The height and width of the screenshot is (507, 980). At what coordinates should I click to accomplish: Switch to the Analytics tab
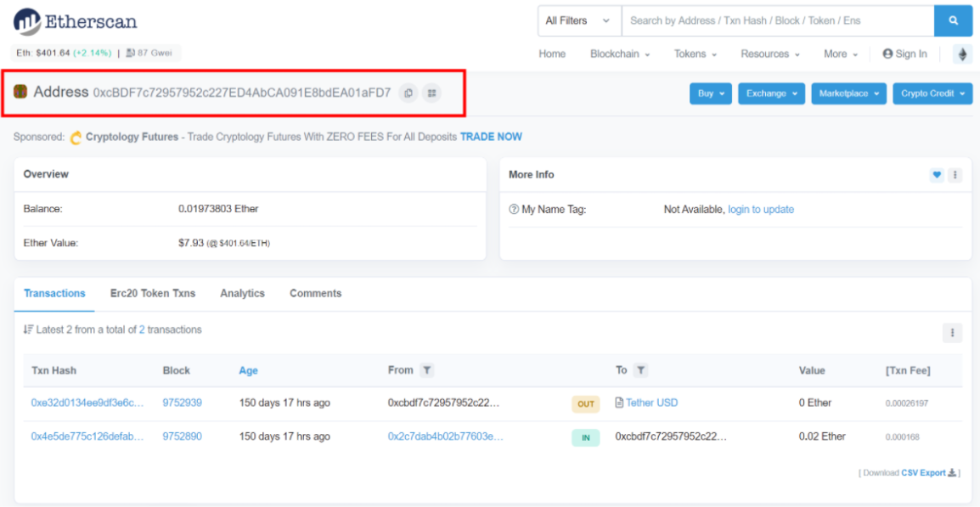pyautogui.click(x=243, y=293)
